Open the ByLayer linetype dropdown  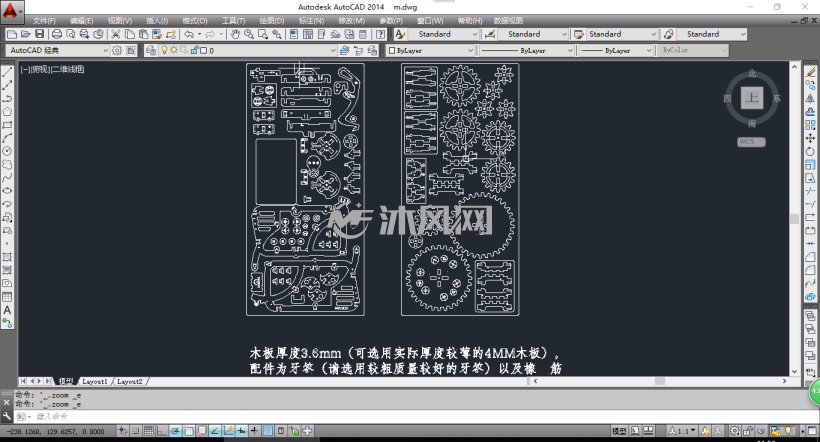click(x=570, y=50)
